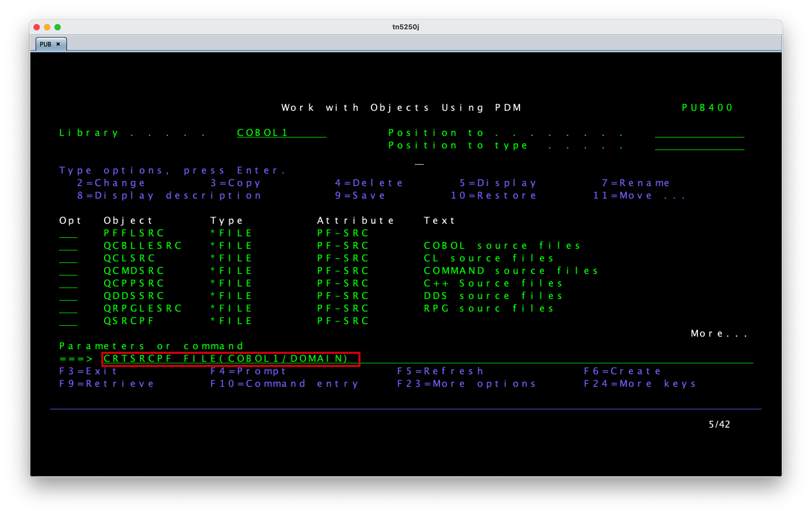
Task: Click text 'COMMAND source files'
Action: click(511, 271)
